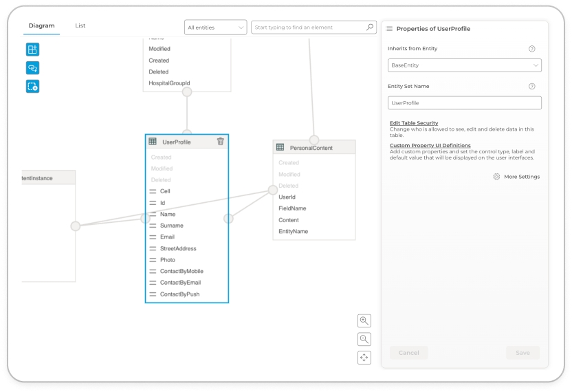This screenshot has width=572, height=392.
Task: Select the Diagram tab
Action: 41,25
